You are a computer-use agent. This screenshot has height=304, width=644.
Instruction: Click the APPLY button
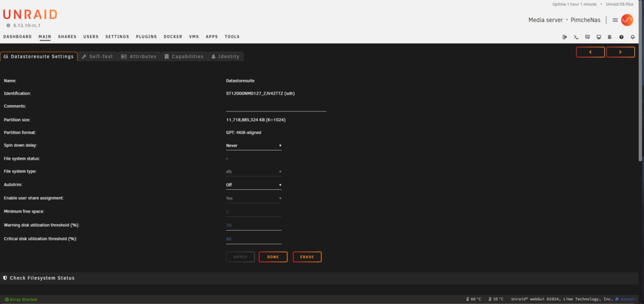pos(240,257)
